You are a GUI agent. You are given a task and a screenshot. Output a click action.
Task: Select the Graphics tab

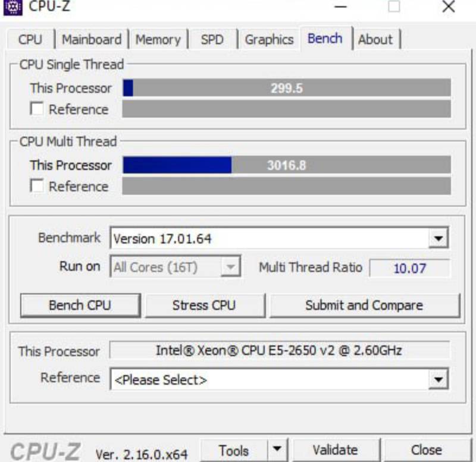(270, 39)
